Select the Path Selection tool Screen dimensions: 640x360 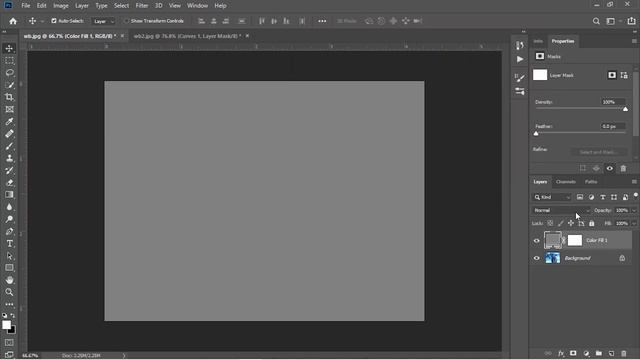click(x=9, y=256)
